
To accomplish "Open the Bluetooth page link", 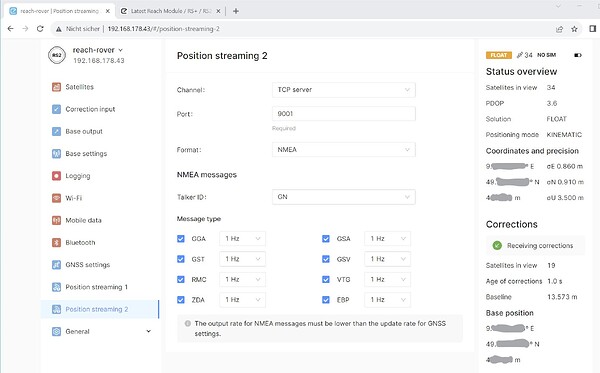I will 80,242.
